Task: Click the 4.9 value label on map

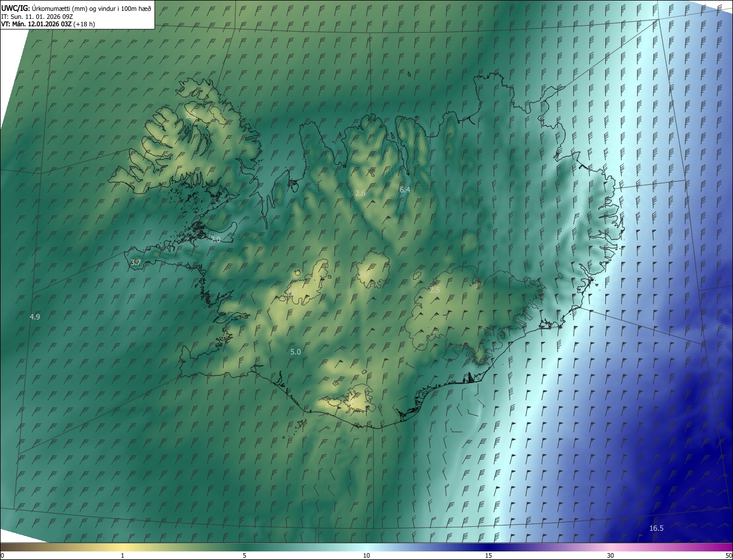Action: 35,317
